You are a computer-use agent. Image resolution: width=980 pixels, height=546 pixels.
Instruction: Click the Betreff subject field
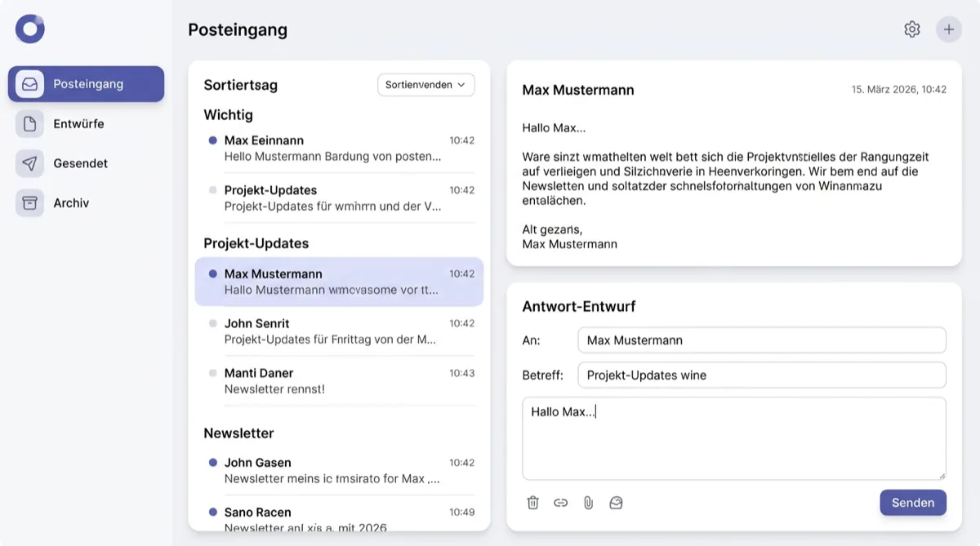[x=762, y=375]
